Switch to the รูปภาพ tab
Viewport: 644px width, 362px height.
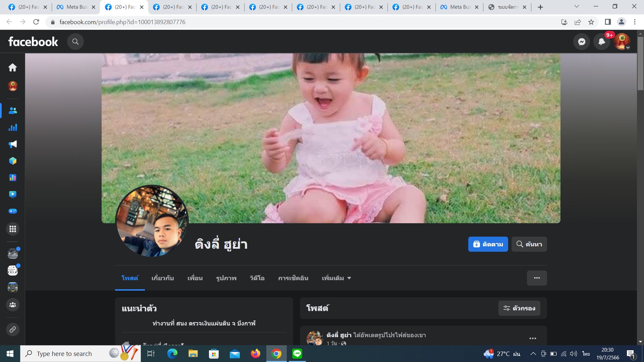[226, 278]
